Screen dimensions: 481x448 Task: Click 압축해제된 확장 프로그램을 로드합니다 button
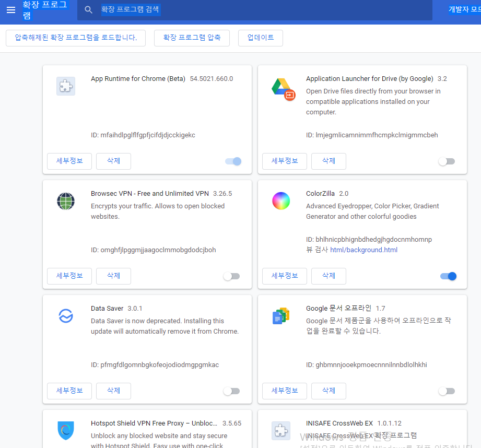(x=76, y=38)
